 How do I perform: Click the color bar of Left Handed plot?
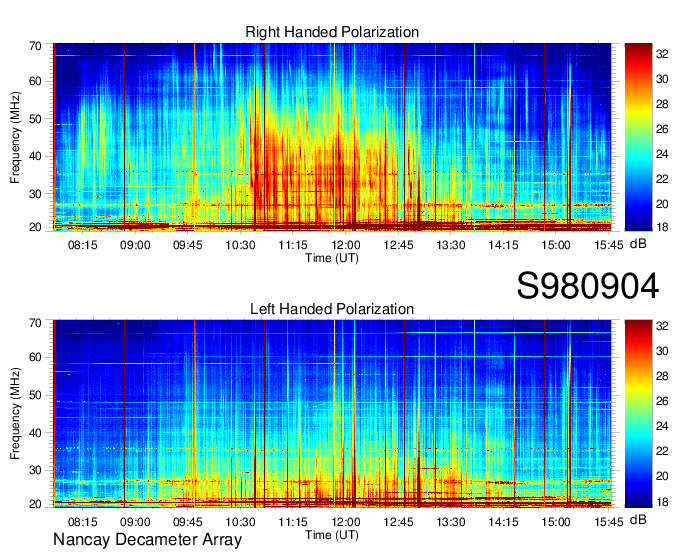[638, 414]
